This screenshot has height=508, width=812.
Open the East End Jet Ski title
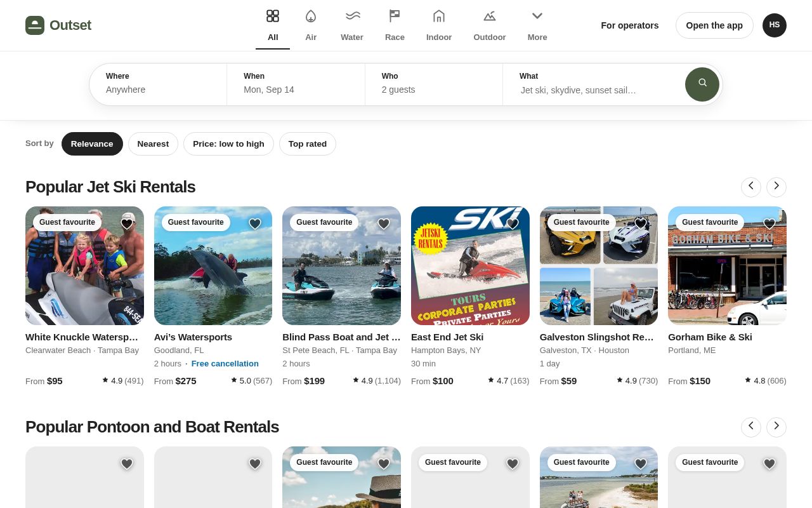(x=447, y=337)
